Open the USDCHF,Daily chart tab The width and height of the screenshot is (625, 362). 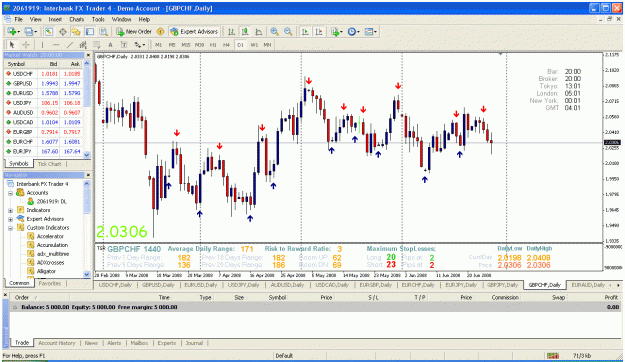[115, 285]
